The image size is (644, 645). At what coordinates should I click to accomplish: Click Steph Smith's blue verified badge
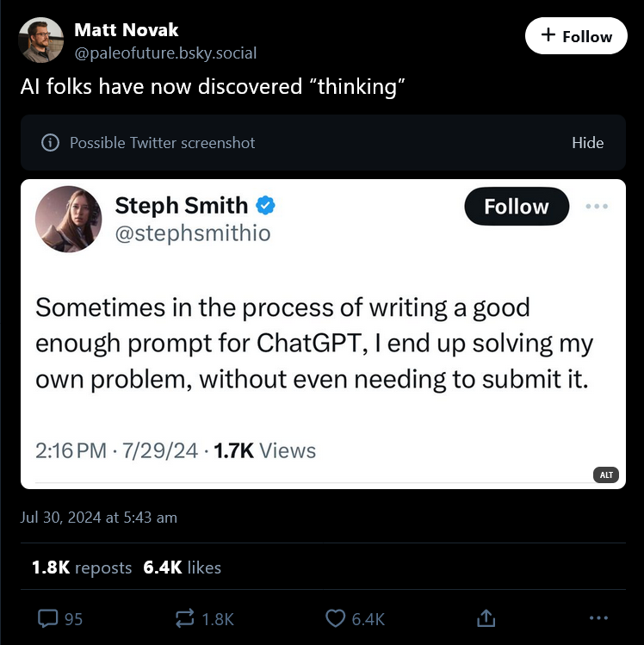[267, 206]
